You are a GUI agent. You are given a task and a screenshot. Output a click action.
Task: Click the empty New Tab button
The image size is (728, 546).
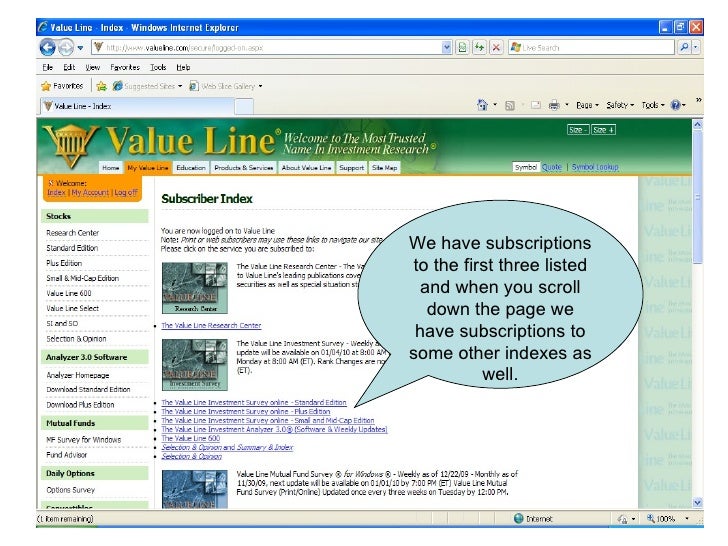[244, 106]
